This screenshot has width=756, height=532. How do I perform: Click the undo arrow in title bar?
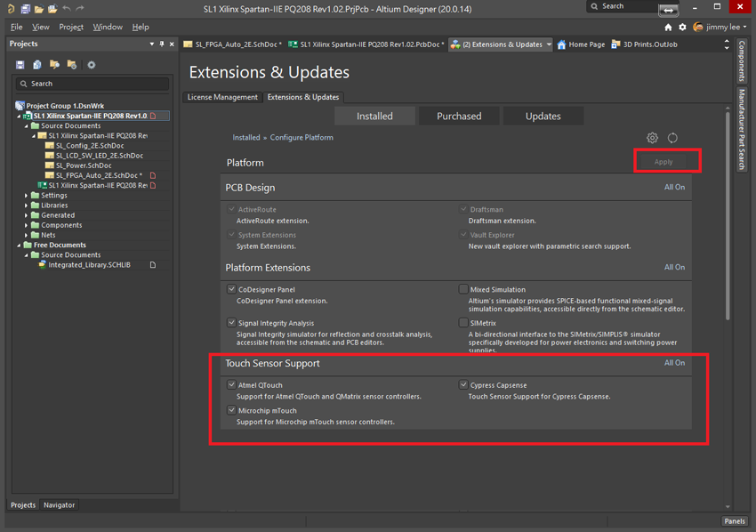click(67, 8)
